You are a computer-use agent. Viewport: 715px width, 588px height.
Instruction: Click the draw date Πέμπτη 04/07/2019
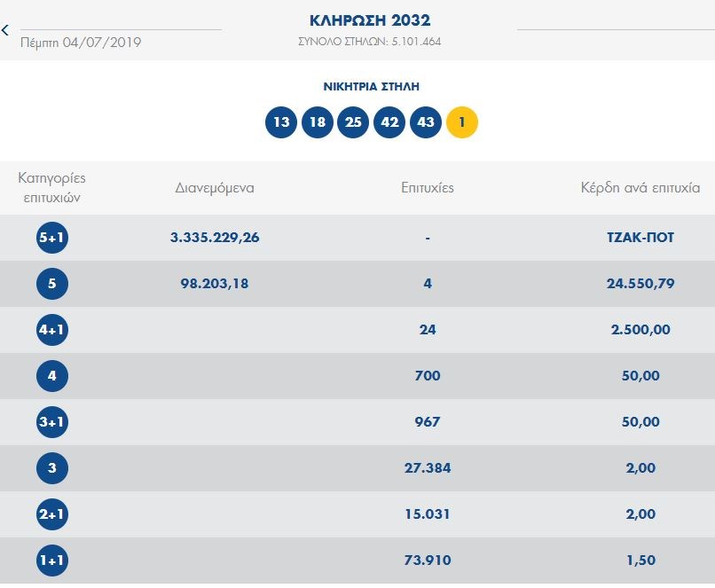(x=81, y=43)
